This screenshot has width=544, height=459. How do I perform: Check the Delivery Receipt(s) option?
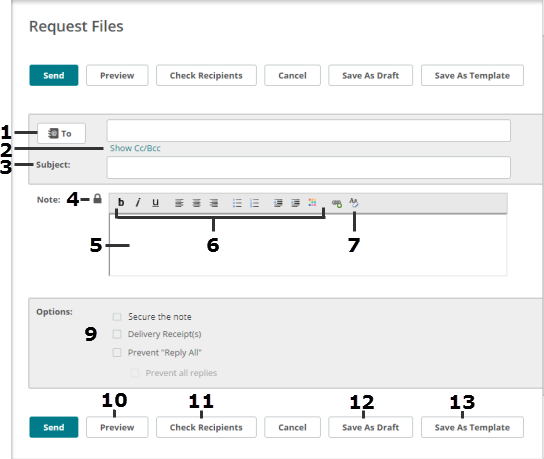tap(117, 334)
